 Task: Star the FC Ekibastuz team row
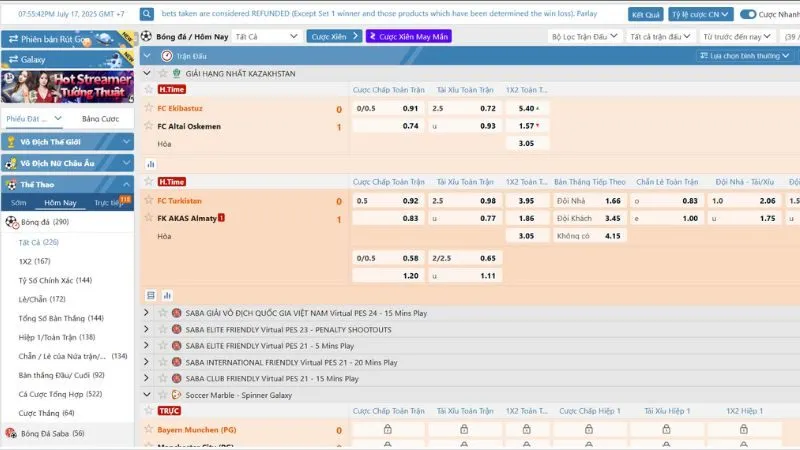148,108
